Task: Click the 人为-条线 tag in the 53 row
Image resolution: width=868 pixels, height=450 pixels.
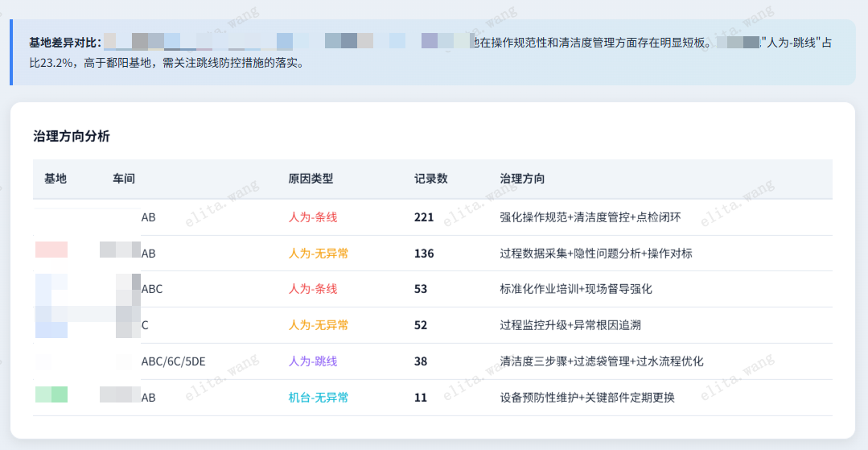Action: coord(313,289)
